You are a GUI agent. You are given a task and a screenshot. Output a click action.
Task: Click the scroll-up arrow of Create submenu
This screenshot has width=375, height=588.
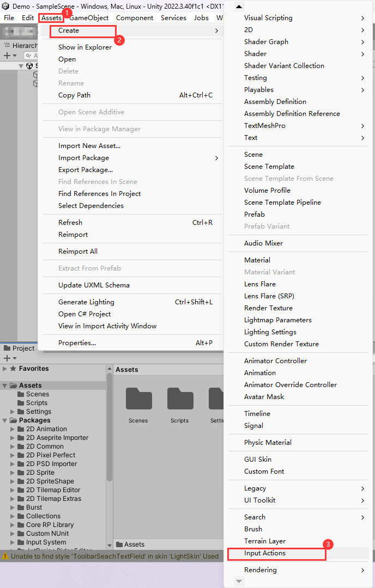239,7
